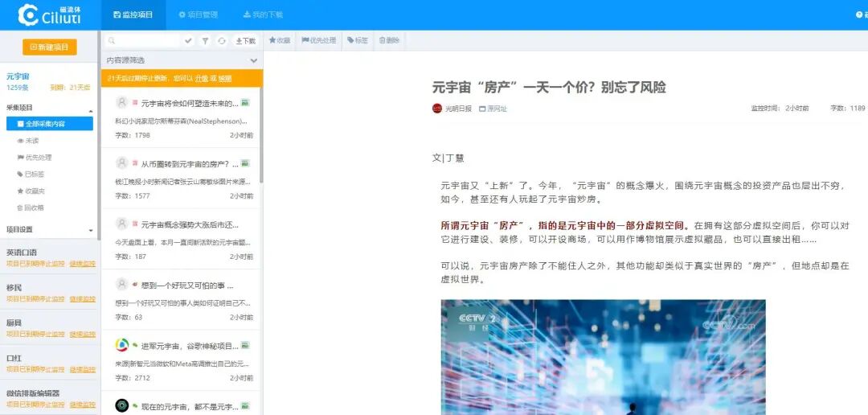Click 优先处理 flag in article toolbar
The image size is (868, 415).
319,40
